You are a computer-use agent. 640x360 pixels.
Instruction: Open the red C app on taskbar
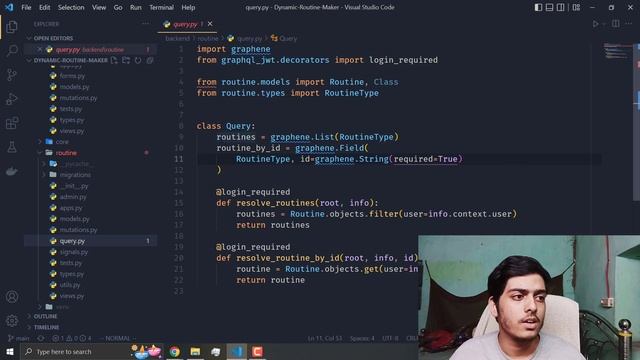(257, 351)
